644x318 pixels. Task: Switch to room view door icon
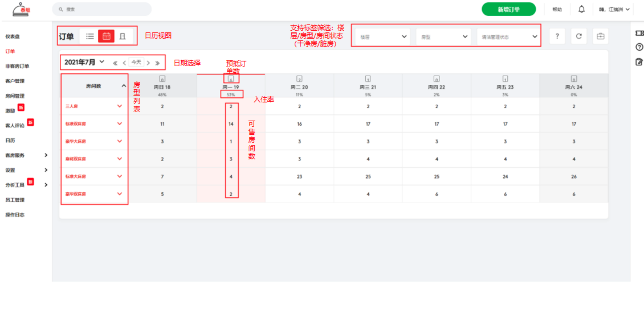point(123,36)
